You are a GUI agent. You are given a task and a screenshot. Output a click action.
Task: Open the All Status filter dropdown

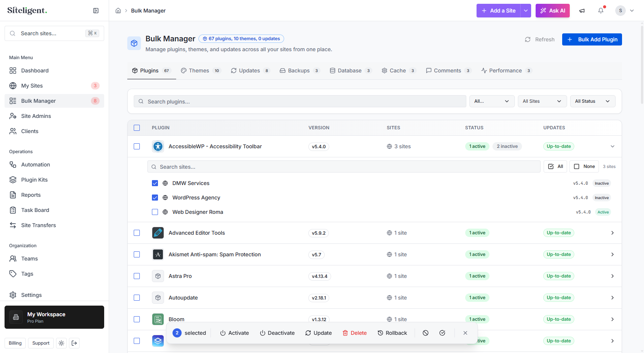click(x=593, y=101)
